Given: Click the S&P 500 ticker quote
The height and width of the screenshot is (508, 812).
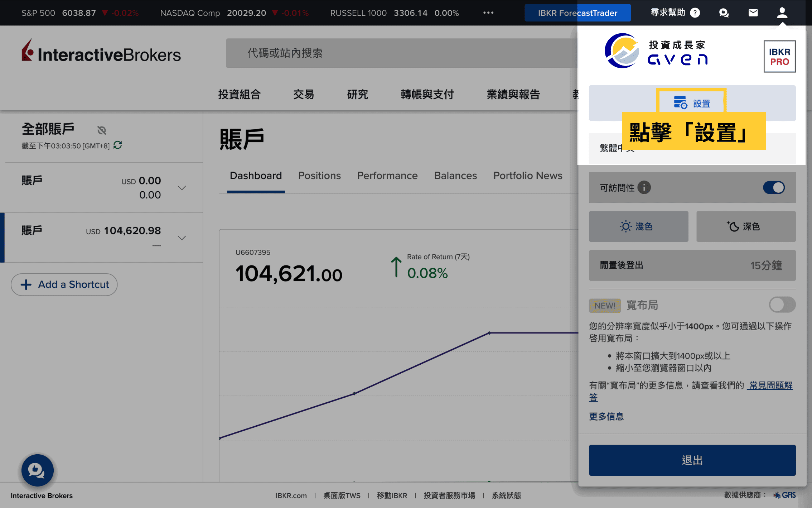Looking at the screenshot, I should coord(80,13).
